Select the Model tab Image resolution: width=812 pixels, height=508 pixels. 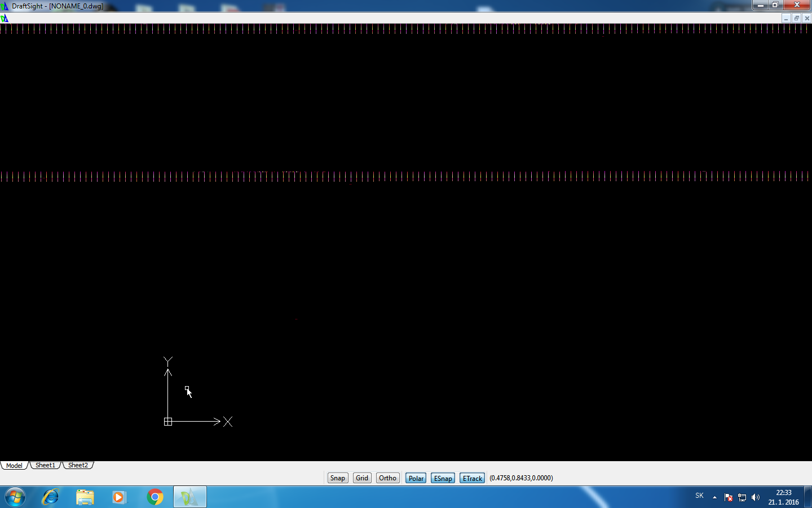[x=14, y=465]
